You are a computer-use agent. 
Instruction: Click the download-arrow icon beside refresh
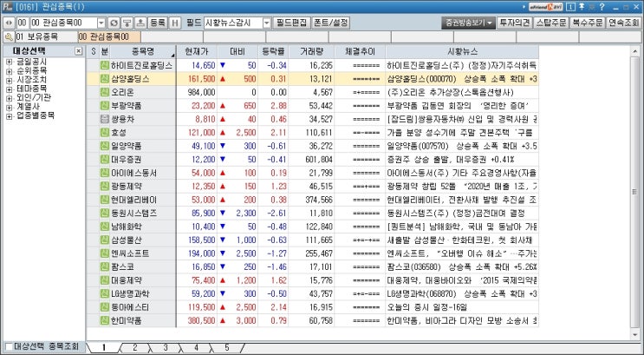click(x=127, y=23)
